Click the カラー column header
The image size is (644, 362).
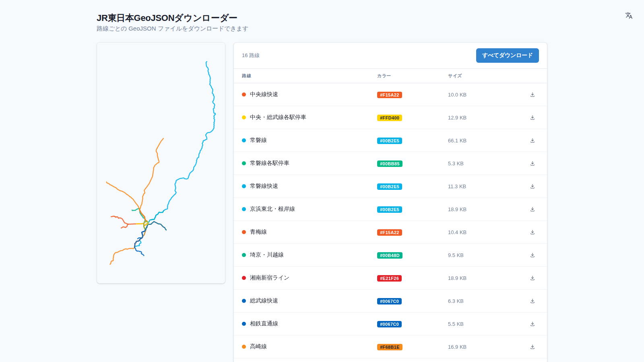point(384,76)
